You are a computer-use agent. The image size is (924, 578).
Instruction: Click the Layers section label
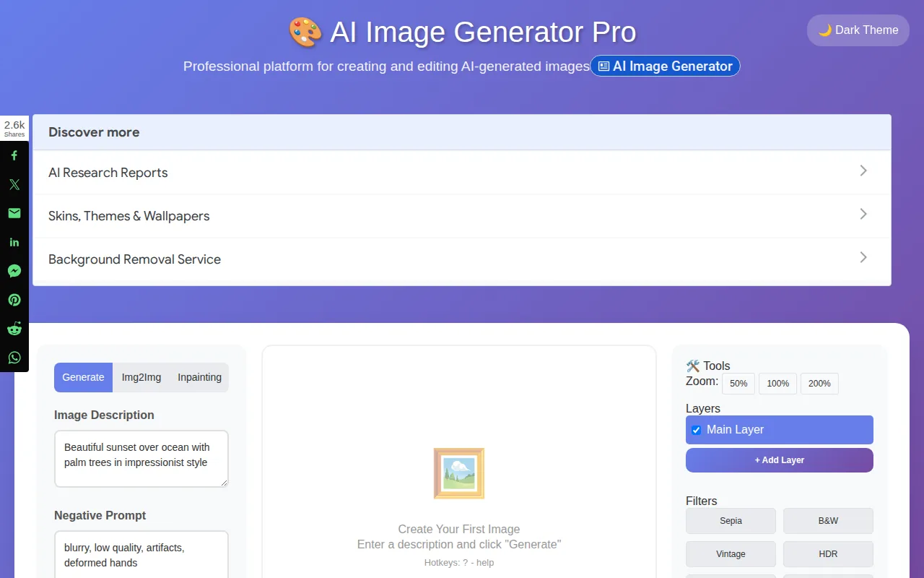703,408
